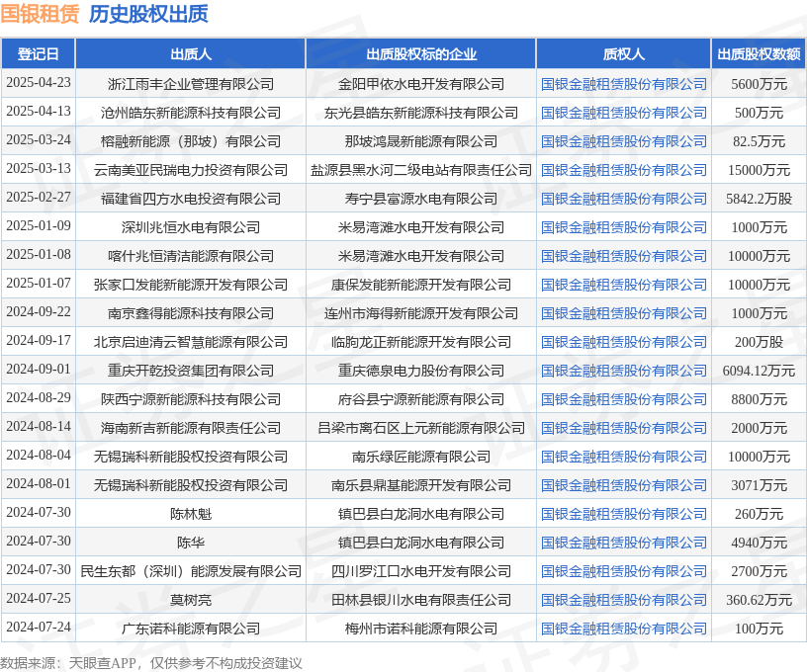Select pledgor 海南新吉新能源有限责任公司
Screen dimensions: 807x672
pyautogui.click(x=191, y=428)
